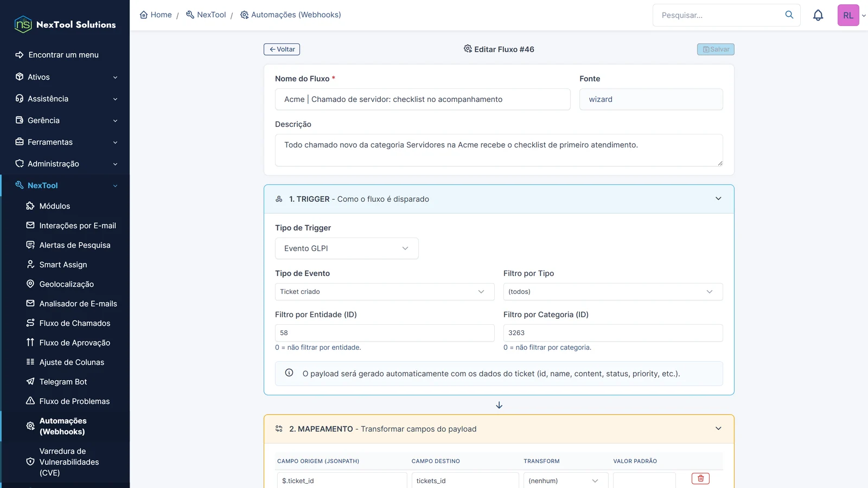
Task: Click the payload info icon
Action: [289, 373]
